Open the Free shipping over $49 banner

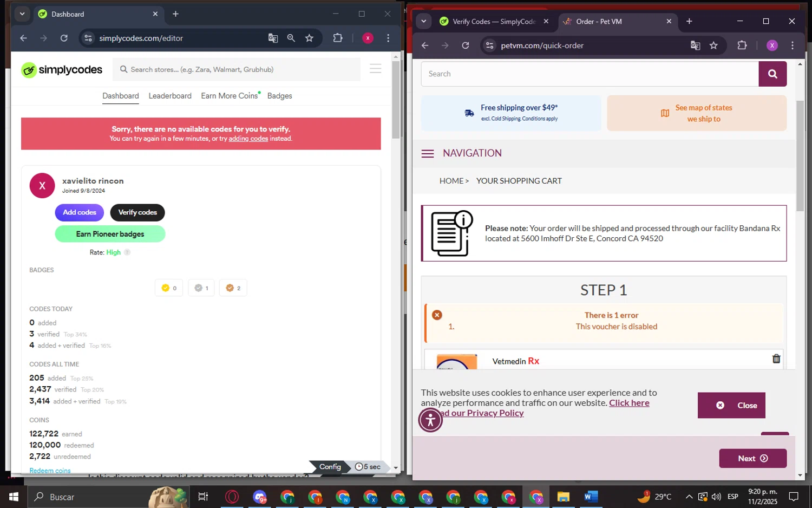pyautogui.click(x=511, y=113)
